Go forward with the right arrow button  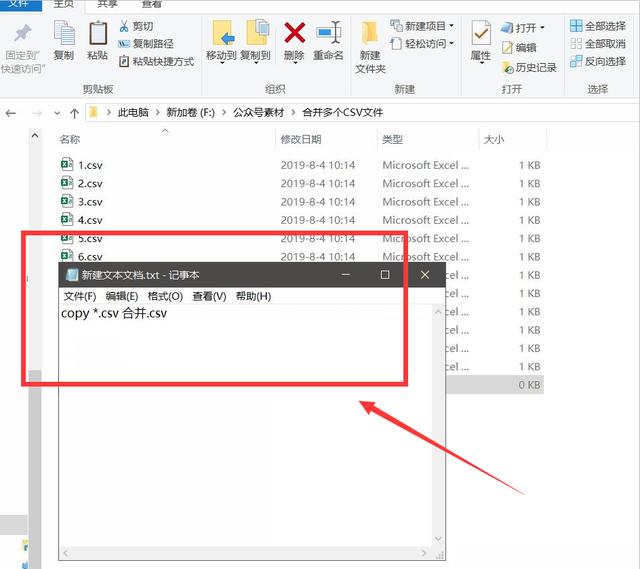[37, 113]
